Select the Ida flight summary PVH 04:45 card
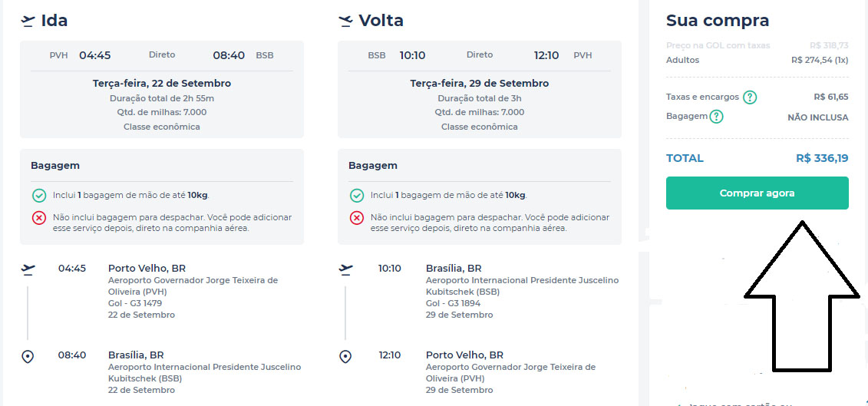This screenshot has height=406, width=868. click(161, 89)
